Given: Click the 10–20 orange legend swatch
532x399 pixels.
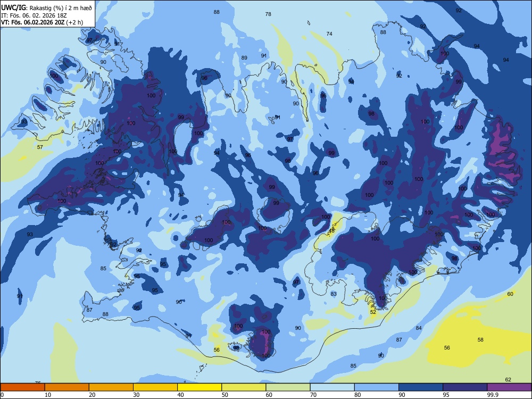Looking at the screenshot, I should click(67, 387).
